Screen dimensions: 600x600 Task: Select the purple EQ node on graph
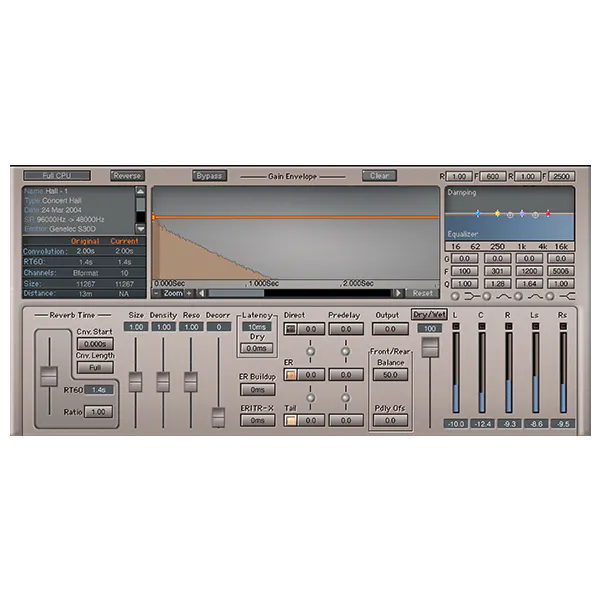(x=522, y=214)
